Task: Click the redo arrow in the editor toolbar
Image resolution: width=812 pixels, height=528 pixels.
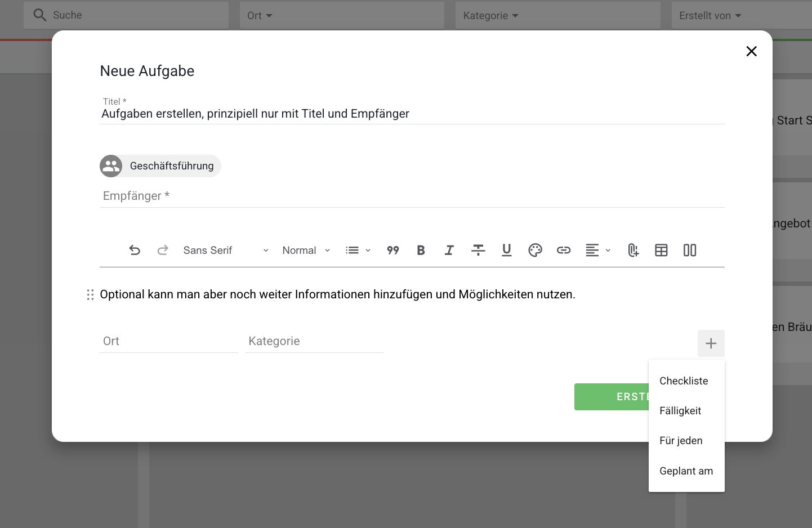Action: tap(163, 250)
